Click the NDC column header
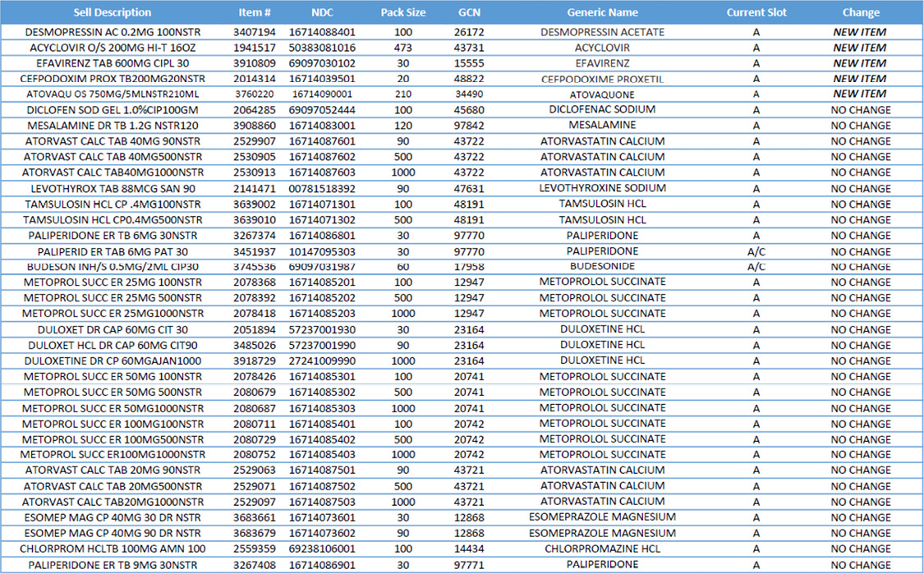The height and width of the screenshot is (574, 924). pos(322,12)
